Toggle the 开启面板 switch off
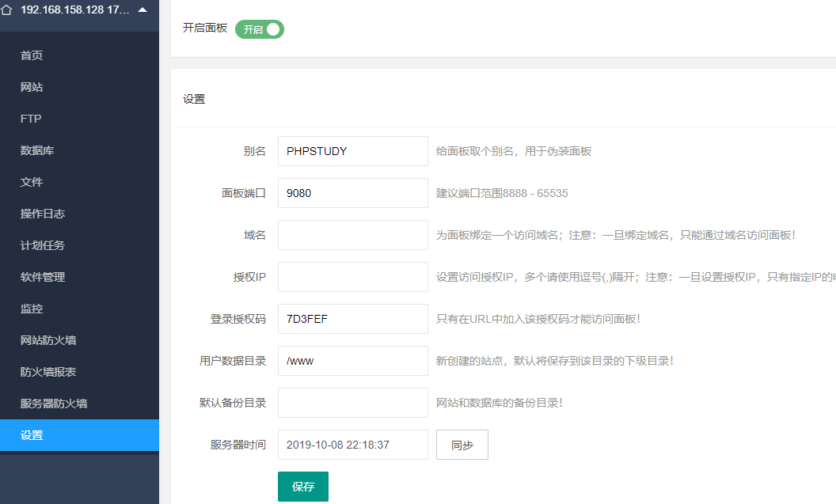The width and height of the screenshot is (836, 504). [x=260, y=29]
